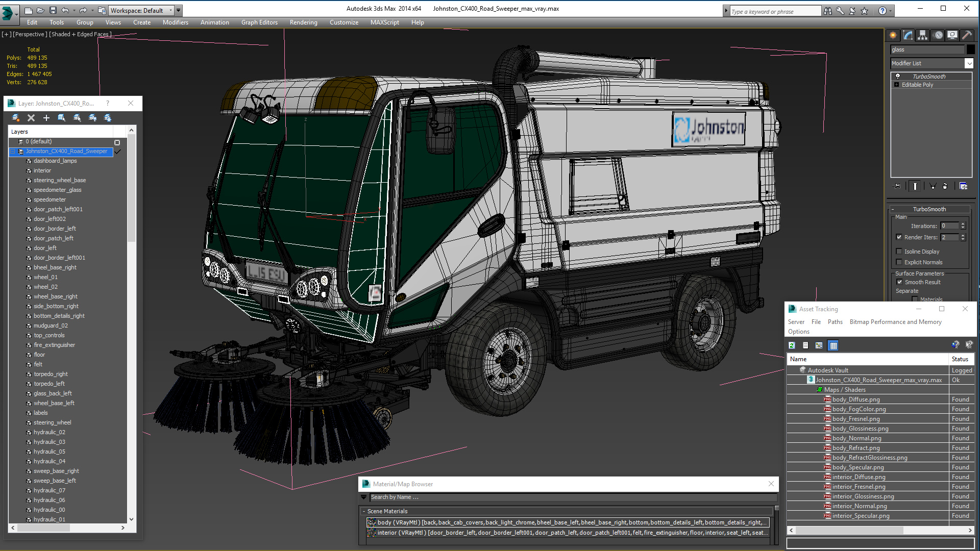Click the black object color swatch

[x=970, y=49]
